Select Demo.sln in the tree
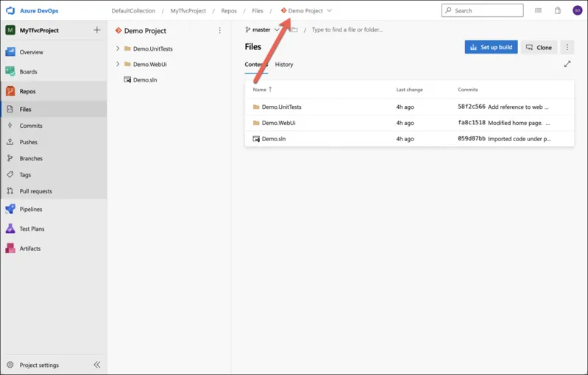 145,80
